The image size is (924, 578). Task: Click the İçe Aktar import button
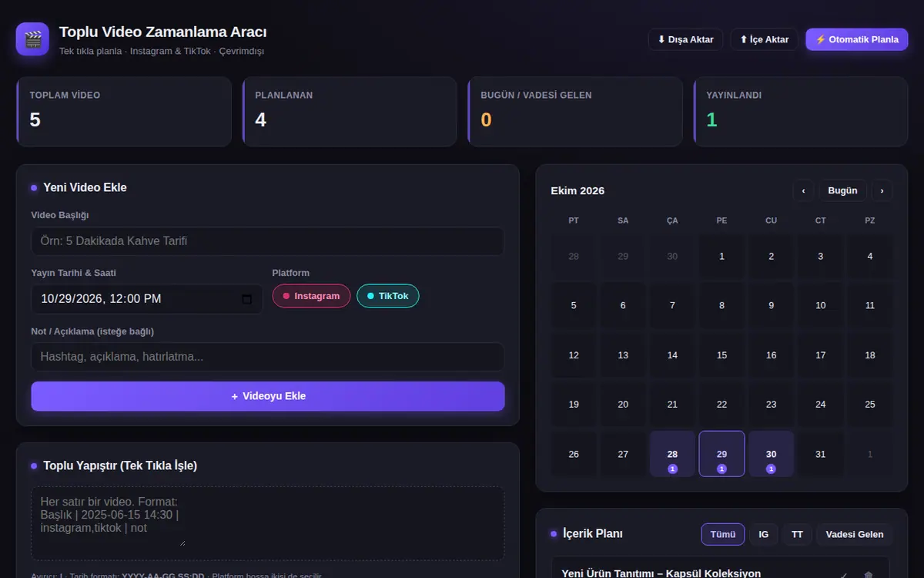tap(765, 39)
